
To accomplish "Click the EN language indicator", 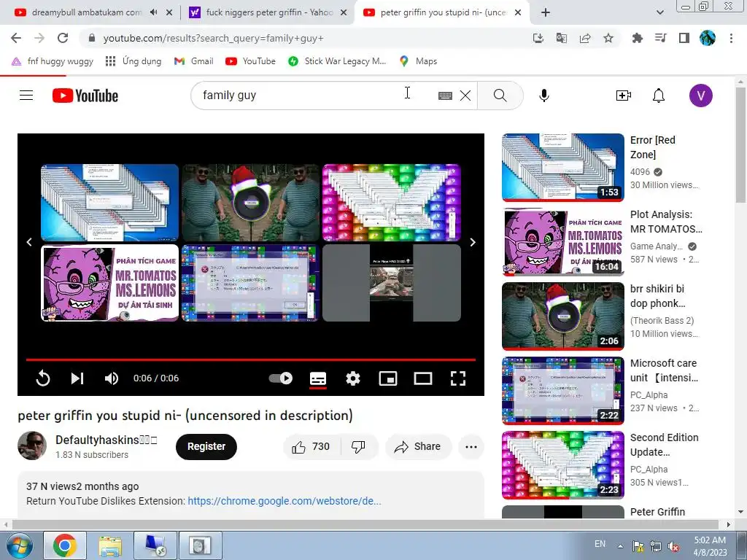I will 600,544.
